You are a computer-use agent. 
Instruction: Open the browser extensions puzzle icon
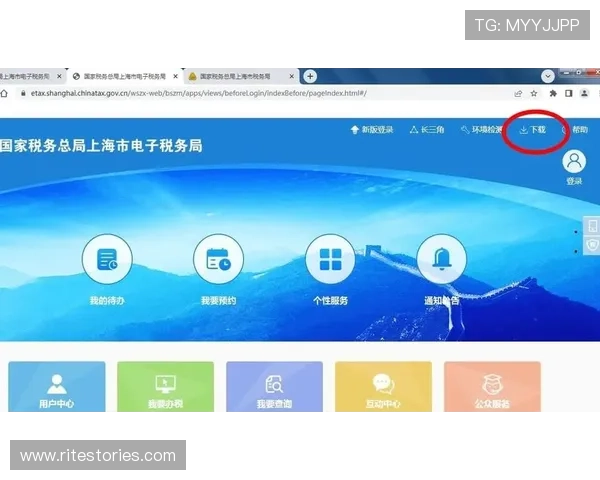553,93
